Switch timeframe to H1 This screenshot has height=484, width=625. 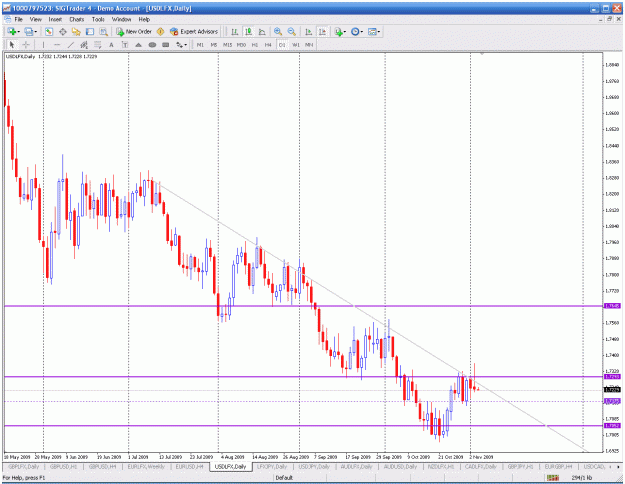(x=255, y=45)
